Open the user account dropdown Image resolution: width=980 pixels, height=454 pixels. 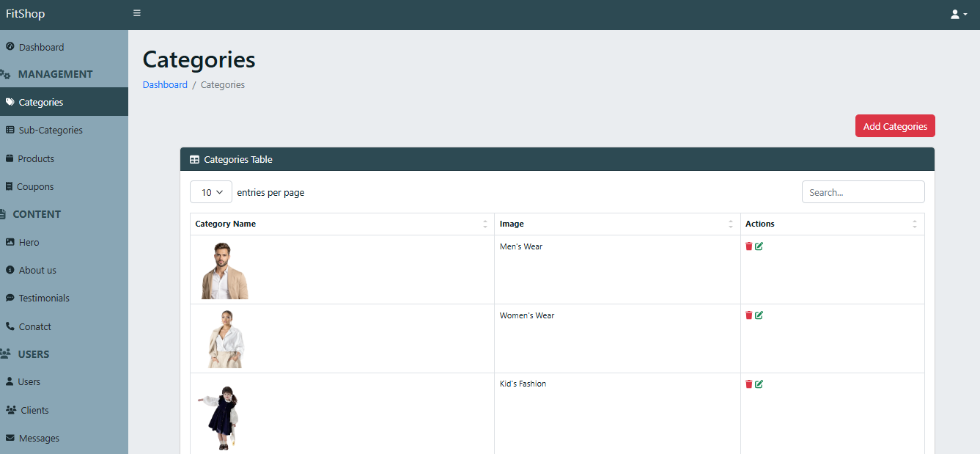click(x=958, y=15)
